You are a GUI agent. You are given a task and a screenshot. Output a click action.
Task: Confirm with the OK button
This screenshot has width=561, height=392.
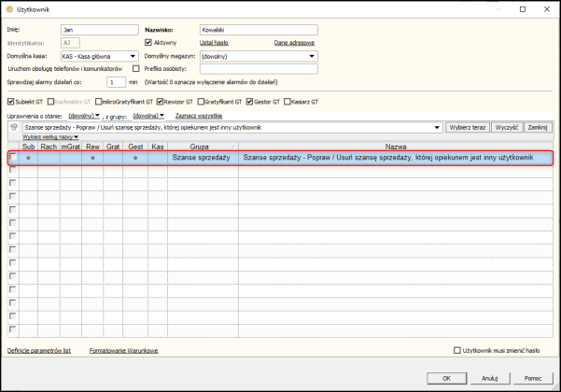click(x=446, y=378)
